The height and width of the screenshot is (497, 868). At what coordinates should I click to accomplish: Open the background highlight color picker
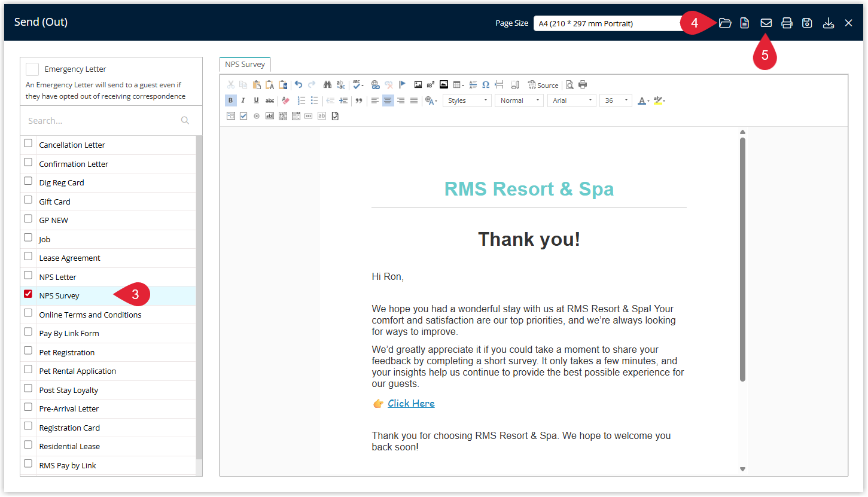pos(659,100)
